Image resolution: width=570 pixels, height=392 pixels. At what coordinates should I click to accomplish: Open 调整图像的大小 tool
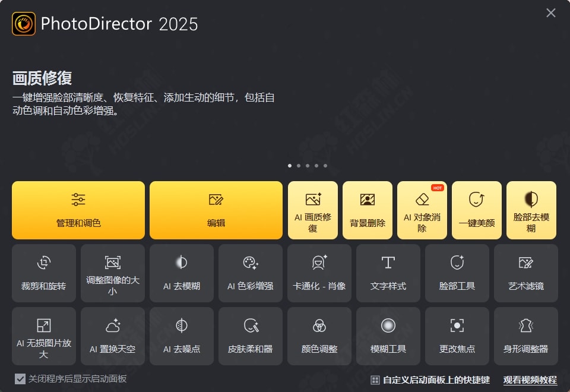(x=113, y=273)
